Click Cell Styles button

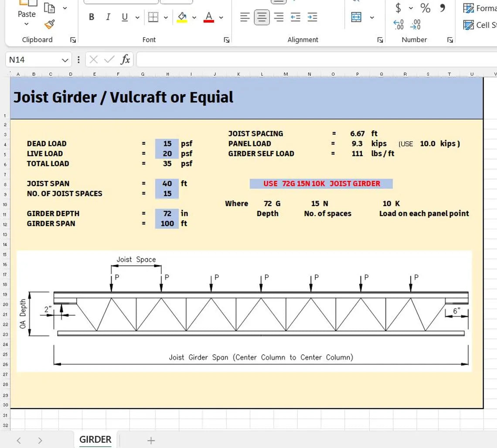click(x=480, y=25)
